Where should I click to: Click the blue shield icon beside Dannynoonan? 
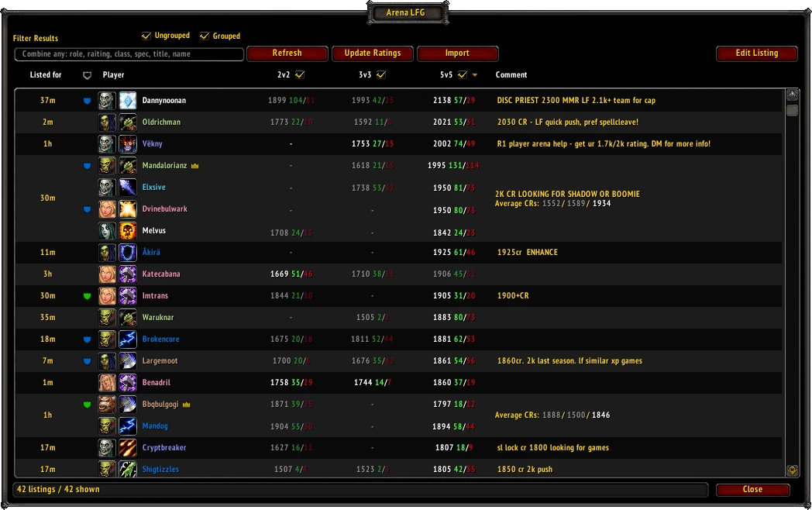(x=87, y=101)
